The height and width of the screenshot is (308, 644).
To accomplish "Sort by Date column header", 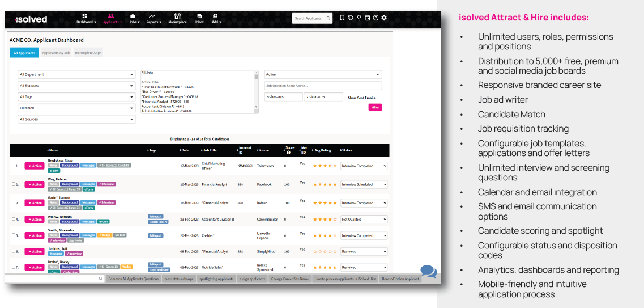I will tap(184, 150).
